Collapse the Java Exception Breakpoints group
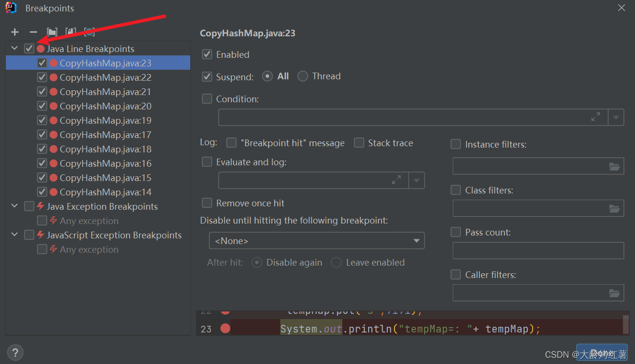The height and width of the screenshot is (364, 635). coord(14,206)
